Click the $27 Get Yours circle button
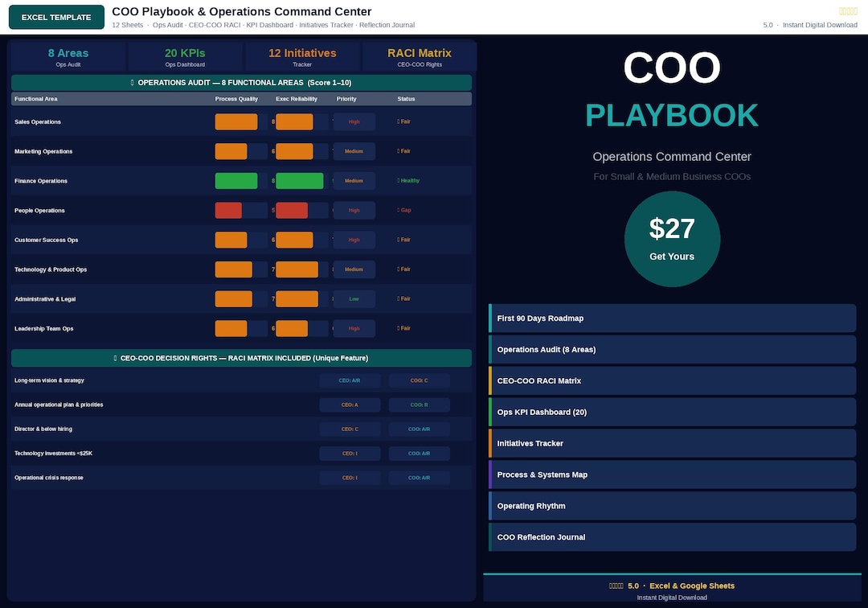The image size is (868, 608). 672,239
